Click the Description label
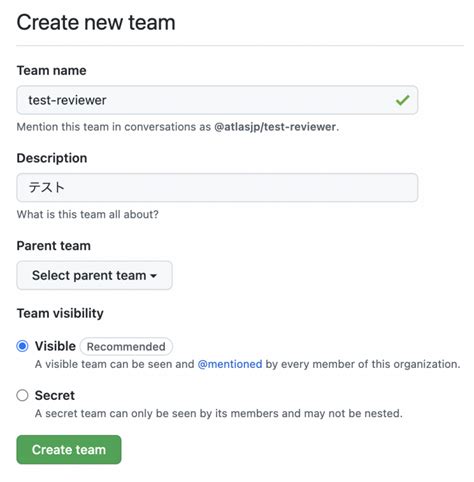This screenshot has width=474, height=482. pyautogui.click(x=52, y=158)
